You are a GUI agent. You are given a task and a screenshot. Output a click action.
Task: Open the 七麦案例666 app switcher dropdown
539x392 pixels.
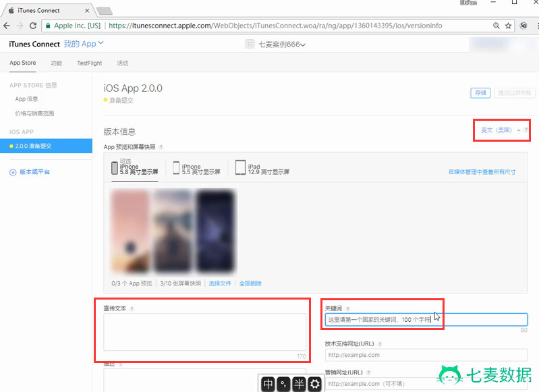click(282, 45)
